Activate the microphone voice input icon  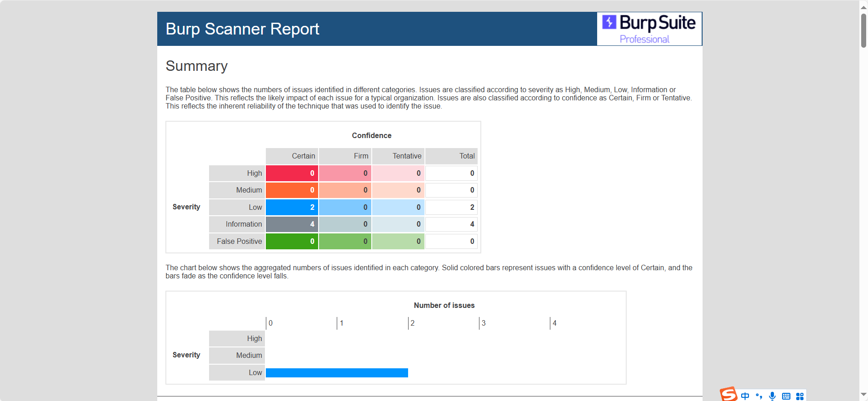[x=772, y=396]
